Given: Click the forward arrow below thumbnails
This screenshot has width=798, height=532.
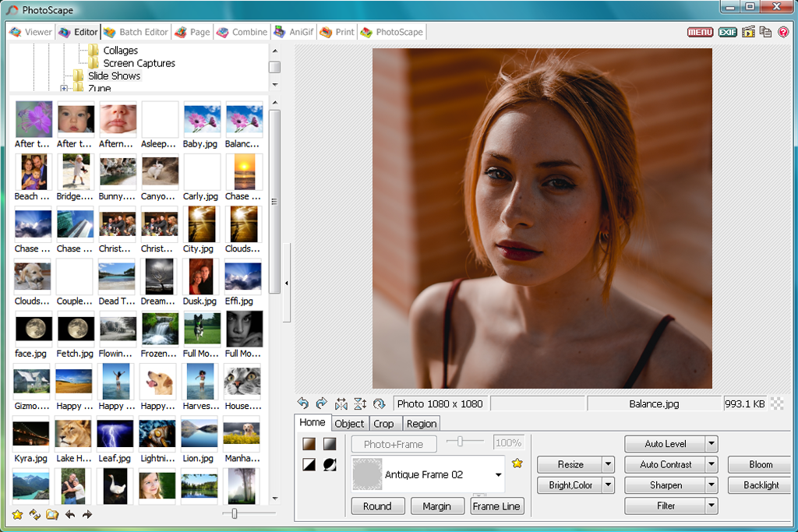Looking at the screenshot, I should click(87, 515).
